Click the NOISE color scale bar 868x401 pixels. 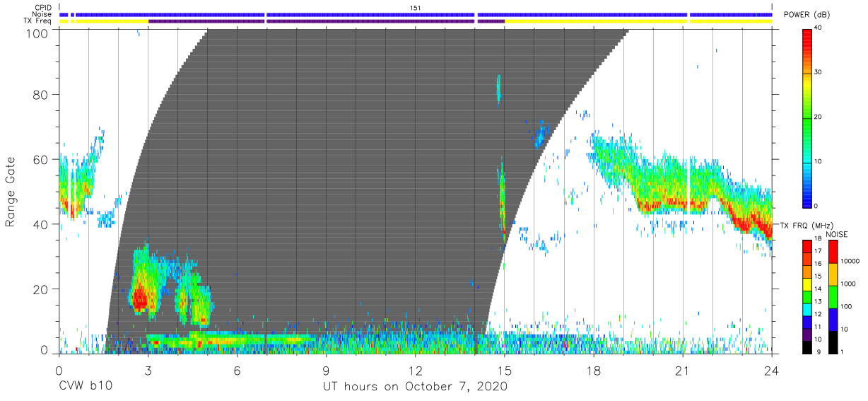(833, 296)
